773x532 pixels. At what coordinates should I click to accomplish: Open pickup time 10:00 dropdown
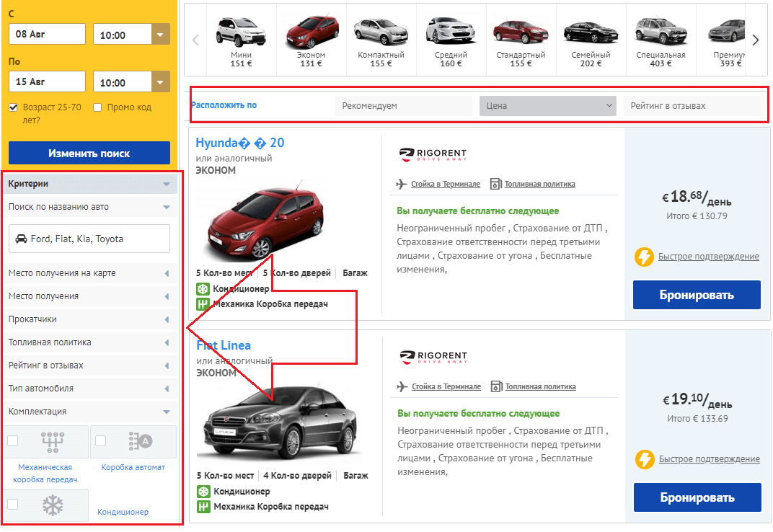click(x=160, y=34)
